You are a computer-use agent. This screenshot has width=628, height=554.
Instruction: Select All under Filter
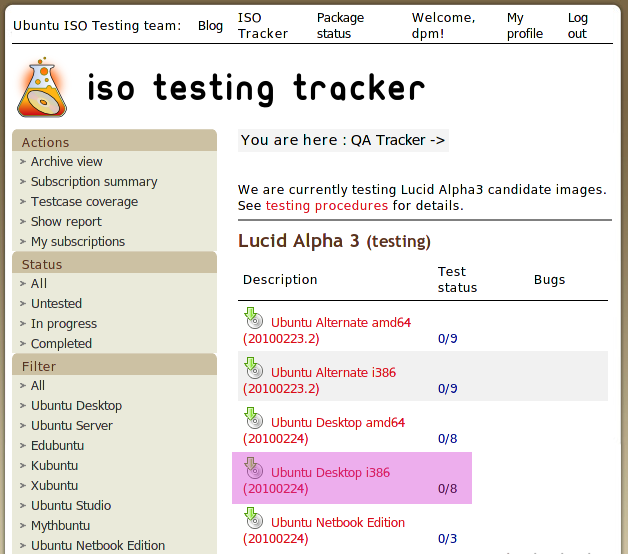click(x=38, y=386)
